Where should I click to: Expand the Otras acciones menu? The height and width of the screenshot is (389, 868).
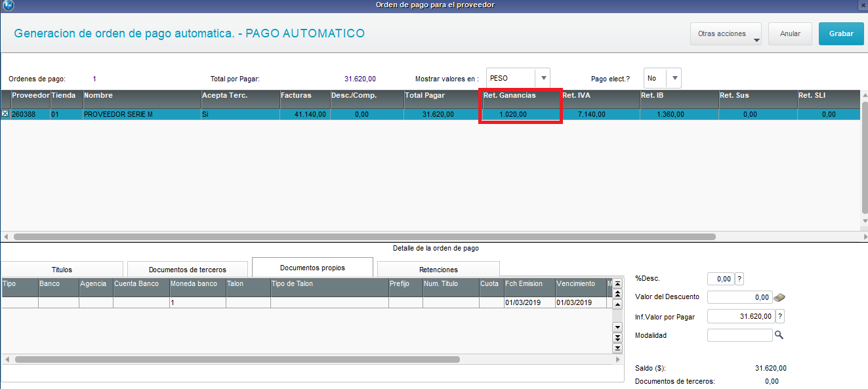pos(725,33)
